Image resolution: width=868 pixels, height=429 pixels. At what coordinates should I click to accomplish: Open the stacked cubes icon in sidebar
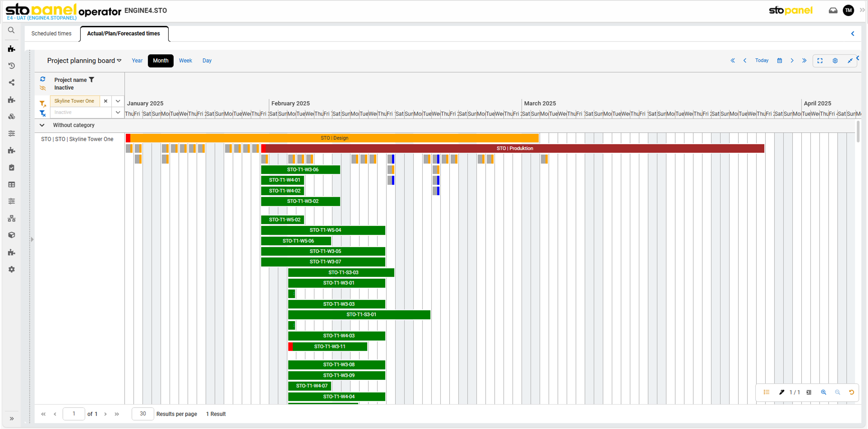(11, 117)
